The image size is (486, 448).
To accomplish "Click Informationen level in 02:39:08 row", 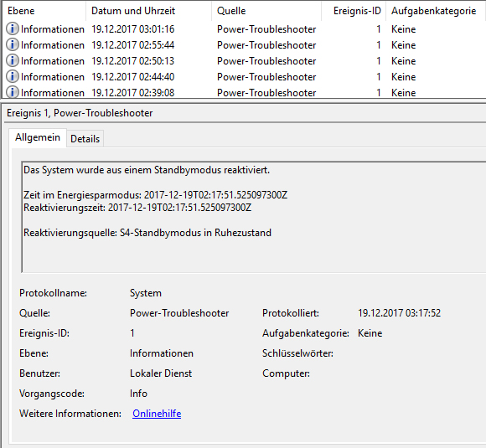I will click(53, 93).
